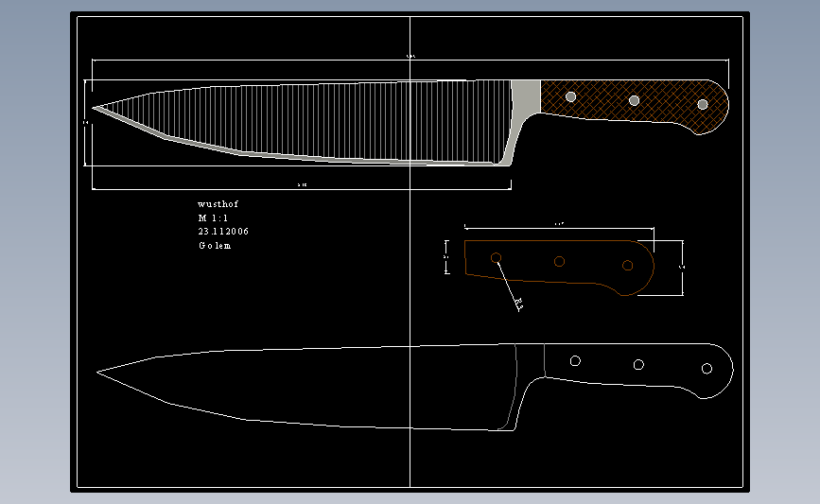Select the brown handle rivet nearest the bolster

pyautogui.click(x=571, y=96)
